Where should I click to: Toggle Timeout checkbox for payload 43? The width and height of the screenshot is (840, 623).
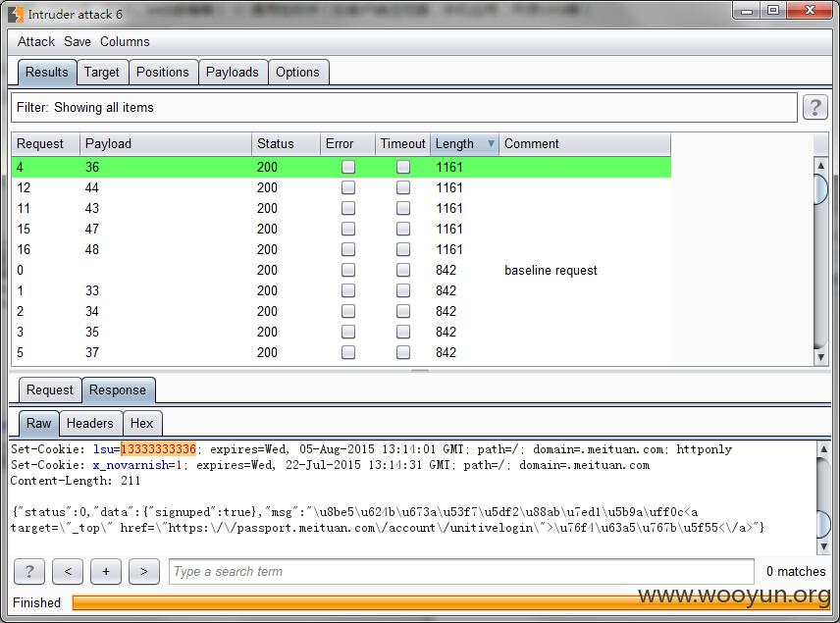tap(403, 208)
